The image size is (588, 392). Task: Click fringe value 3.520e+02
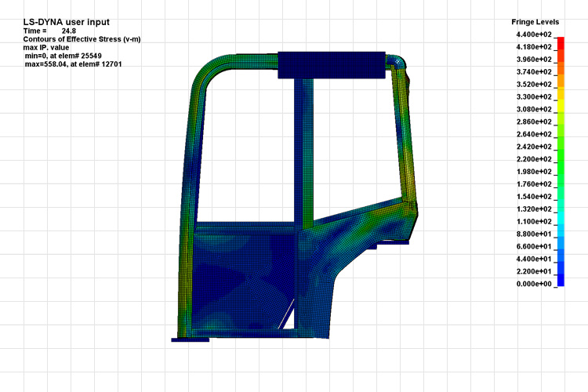coord(534,85)
